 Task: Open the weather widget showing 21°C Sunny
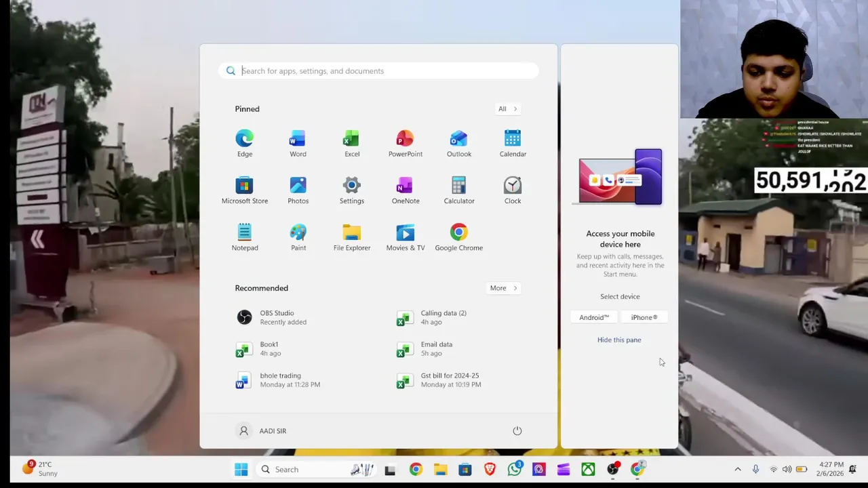pos(40,469)
